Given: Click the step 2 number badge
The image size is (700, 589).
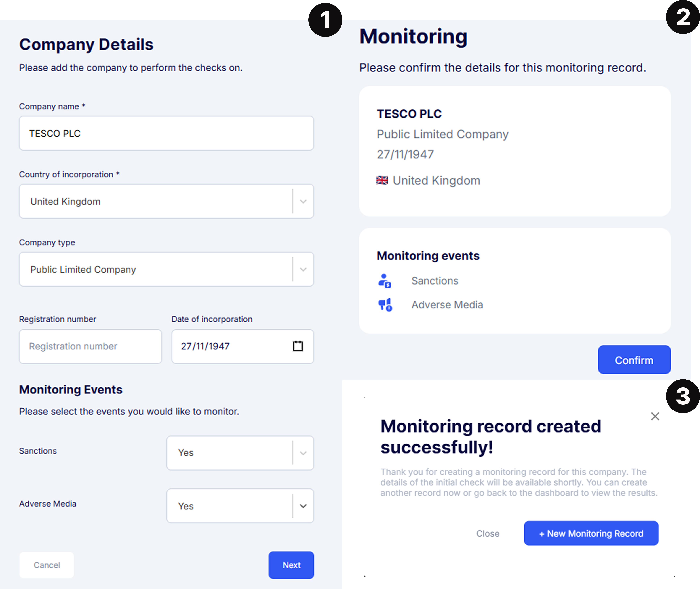Looking at the screenshot, I should (x=683, y=17).
